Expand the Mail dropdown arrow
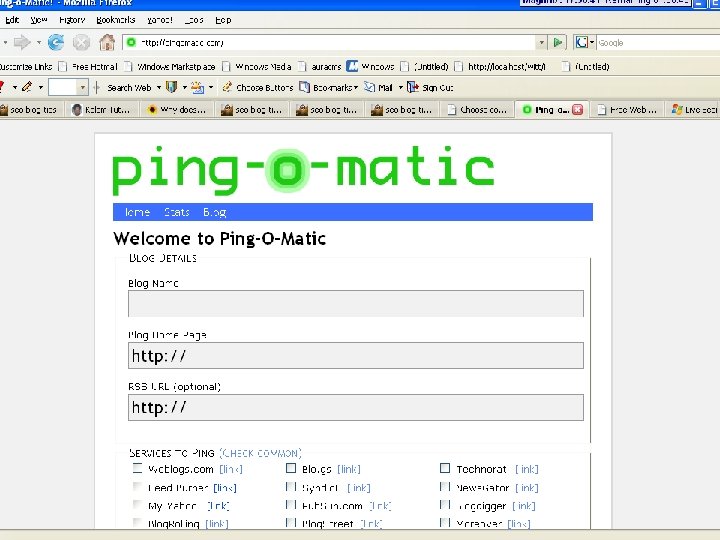720x540 pixels. pyautogui.click(x=400, y=87)
